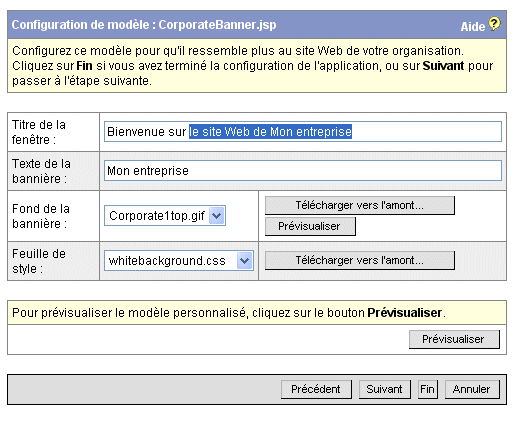Screen dimensions: 525x421
Task: Click the Configuration de modèle header title
Action: pyautogui.click(x=144, y=25)
